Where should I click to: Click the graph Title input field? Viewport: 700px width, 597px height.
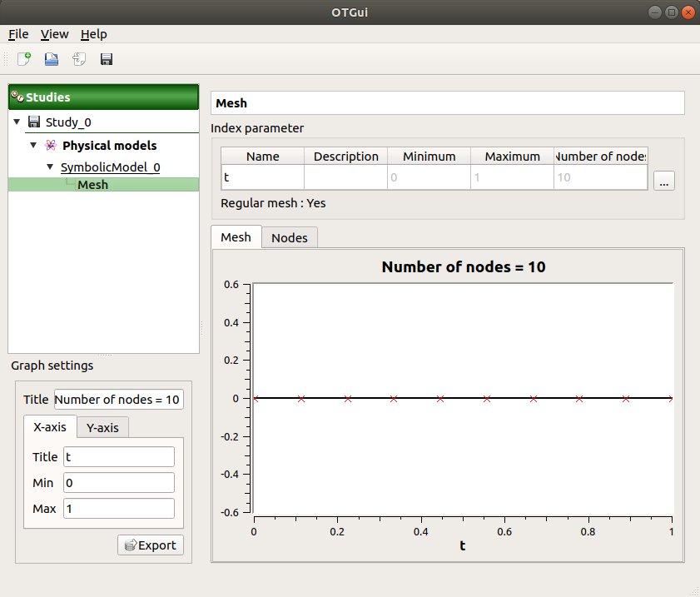[x=118, y=400]
